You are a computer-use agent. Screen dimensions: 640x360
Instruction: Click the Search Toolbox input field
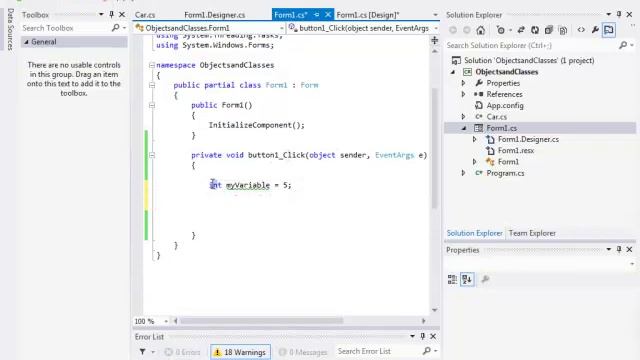pyautogui.click(x=65, y=28)
